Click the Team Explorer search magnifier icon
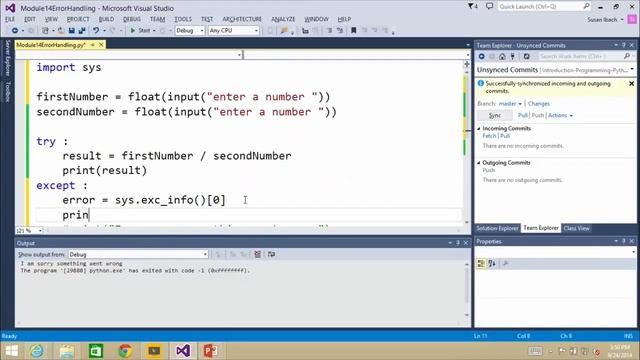This screenshot has width=640, height=360. (627, 56)
